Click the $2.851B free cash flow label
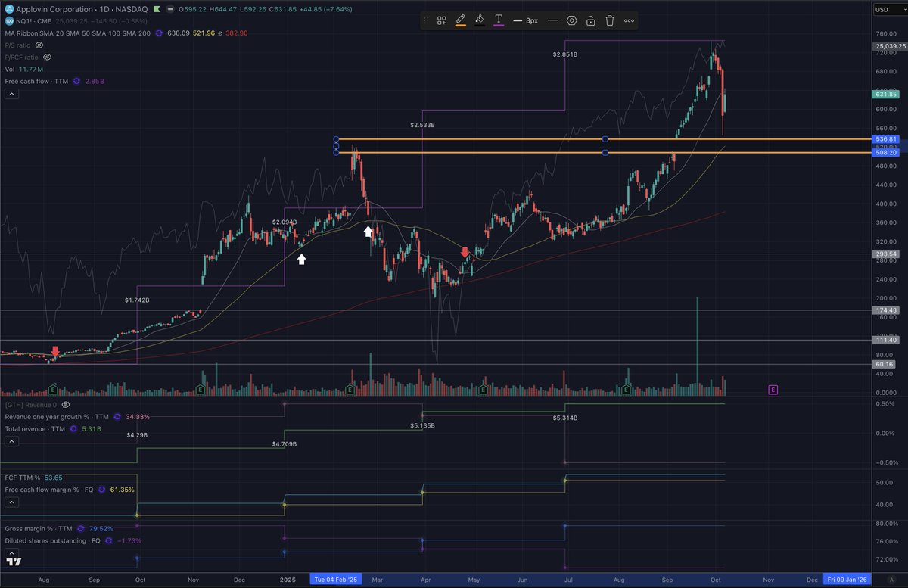Image resolution: width=908 pixels, height=588 pixels. [566, 54]
